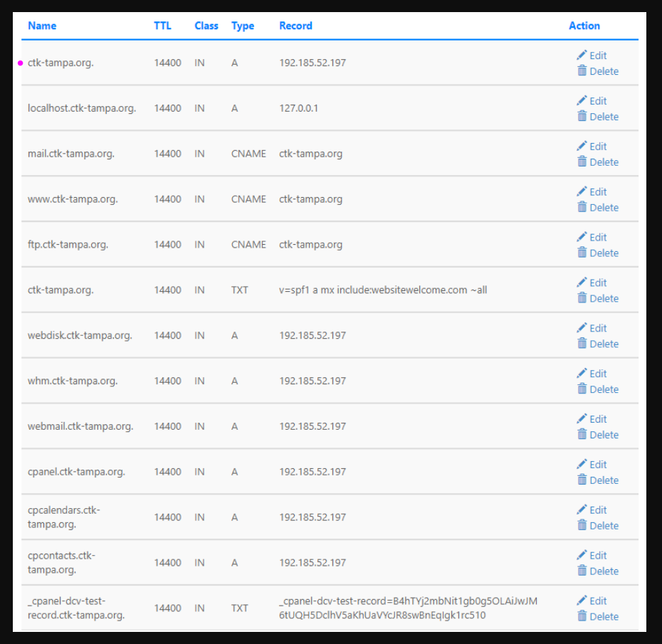
Task: Click pencil Edit icon for localhost.ctk-tampa.org record
Action: 582,101
